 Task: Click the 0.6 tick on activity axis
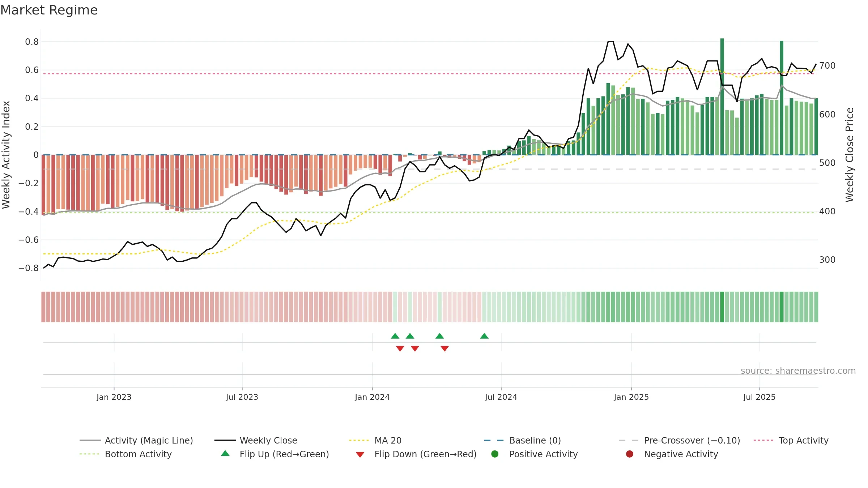point(32,70)
